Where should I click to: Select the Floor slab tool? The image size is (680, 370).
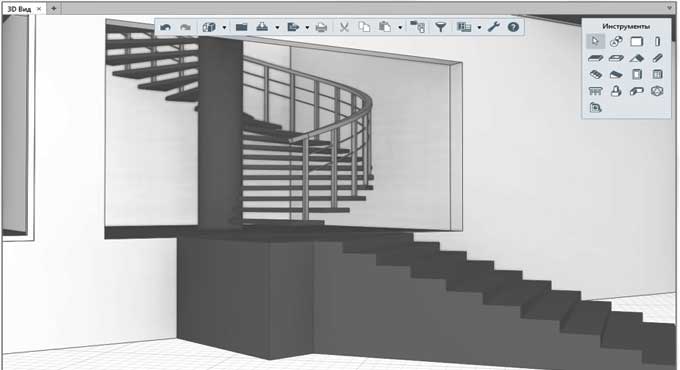click(595, 58)
